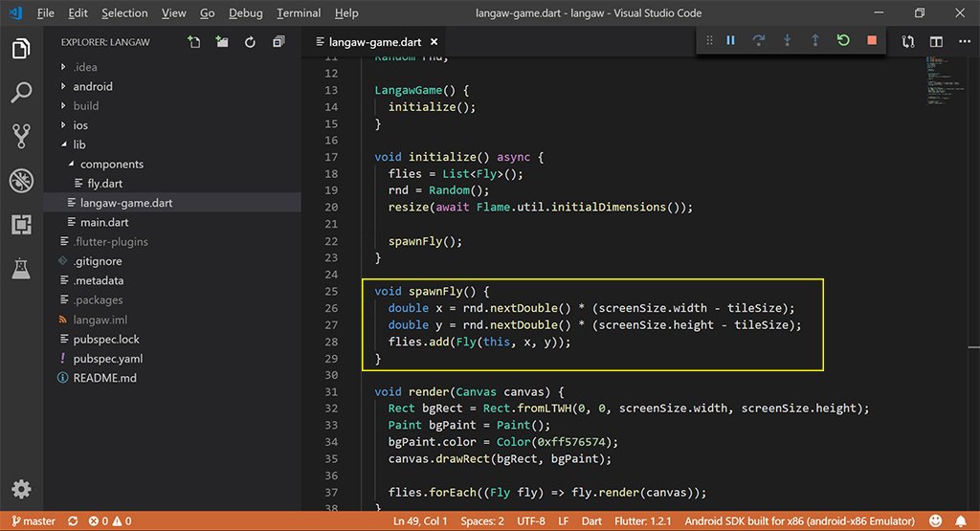Click the Spaces: 2 indentation setting
980x531 pixels.
coord(480,521)
